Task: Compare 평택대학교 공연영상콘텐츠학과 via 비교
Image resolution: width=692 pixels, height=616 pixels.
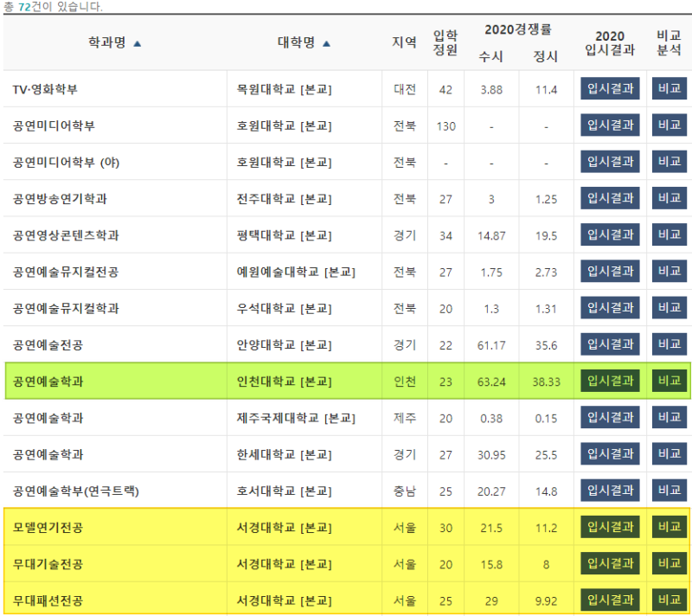Action: coord(669,234)
